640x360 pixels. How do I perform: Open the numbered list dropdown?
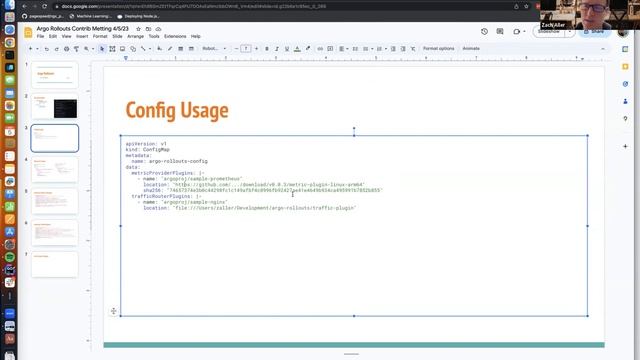coord(381,49)
